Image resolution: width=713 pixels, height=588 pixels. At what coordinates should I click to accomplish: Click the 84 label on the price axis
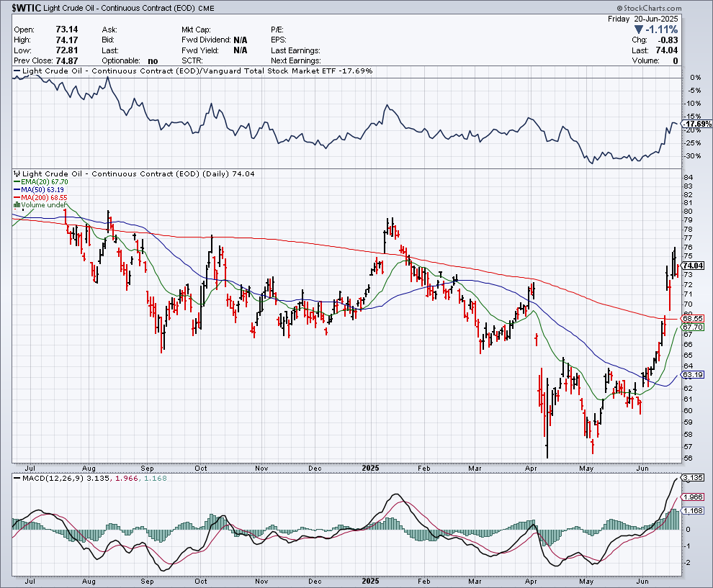pyautogui.click(x=688, y=177)
